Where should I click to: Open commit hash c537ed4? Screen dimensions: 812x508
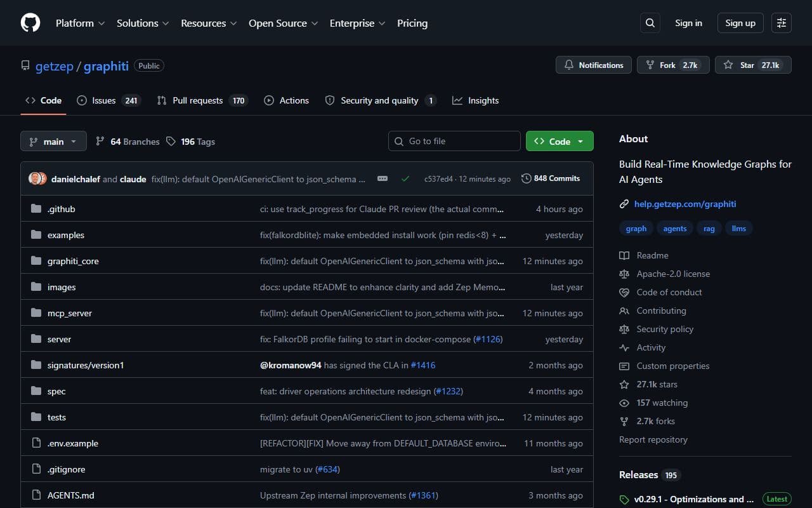(x=439, y=179)
